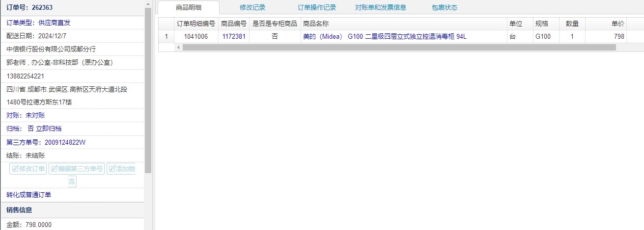
Task: Click the table horizontal scrollbar thumb
Action: (x=399, y=48)
